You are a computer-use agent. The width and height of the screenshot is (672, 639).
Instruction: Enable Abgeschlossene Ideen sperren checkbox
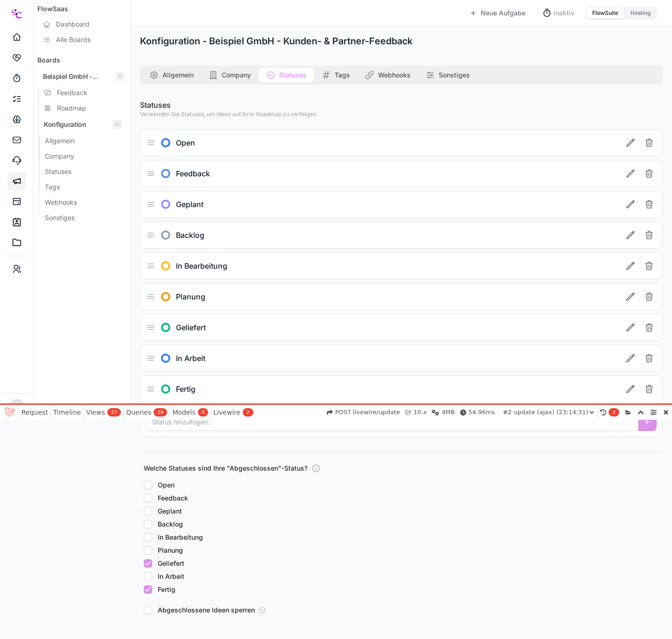click(148, 610)
